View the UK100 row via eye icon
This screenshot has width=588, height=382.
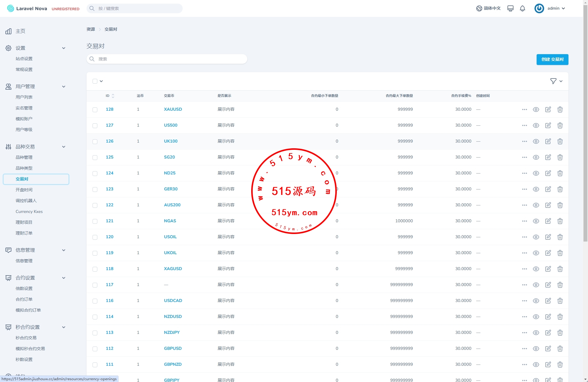click(x=536, y=141)
